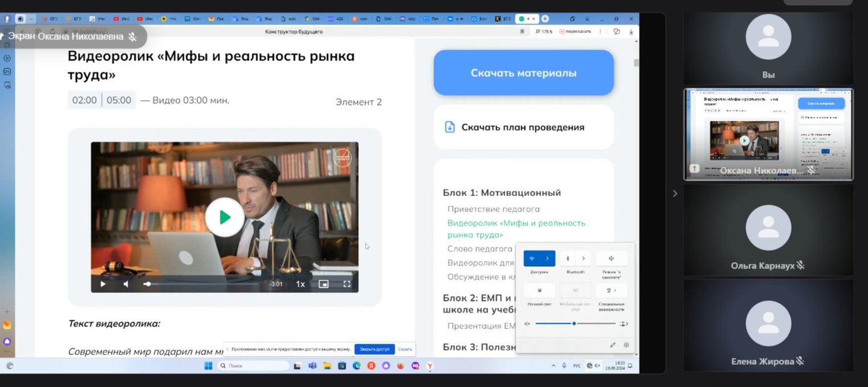Click the page's vertical scrollbar thumb

click(x=636, y=63)
